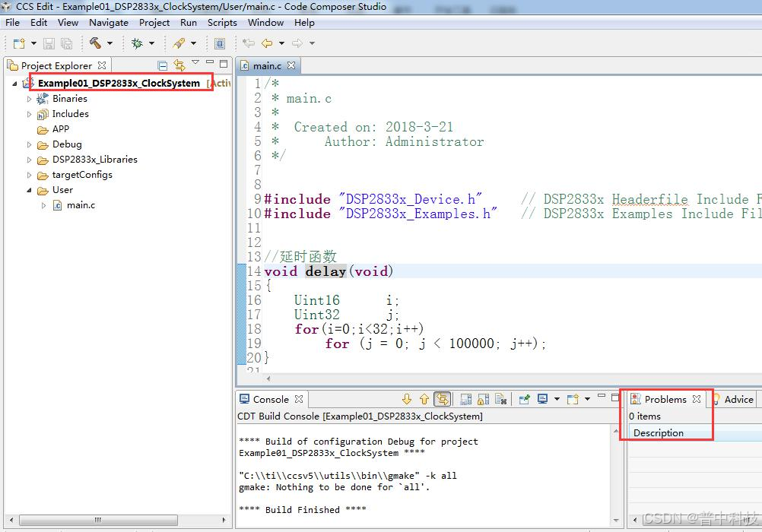Start Debug with the green bug icon
The image size is (762, 532).
(137, 43)
